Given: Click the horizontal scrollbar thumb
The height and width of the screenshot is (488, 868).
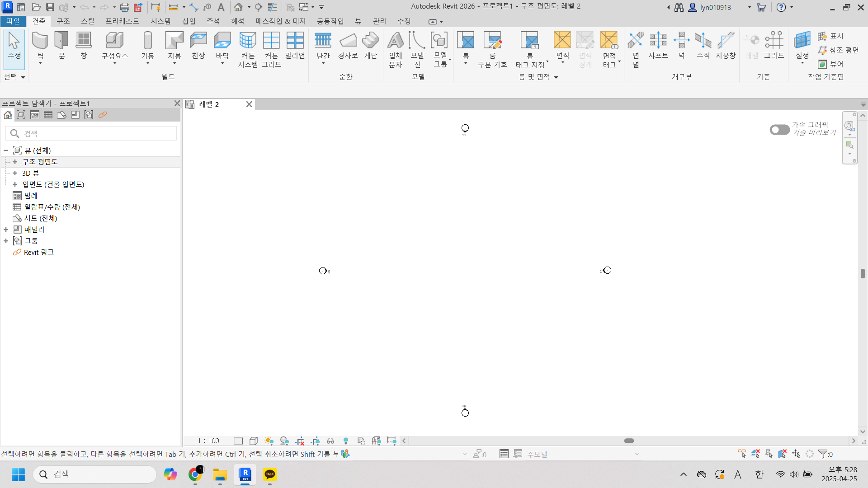Looking at the screenshot, I should point(629,441).
